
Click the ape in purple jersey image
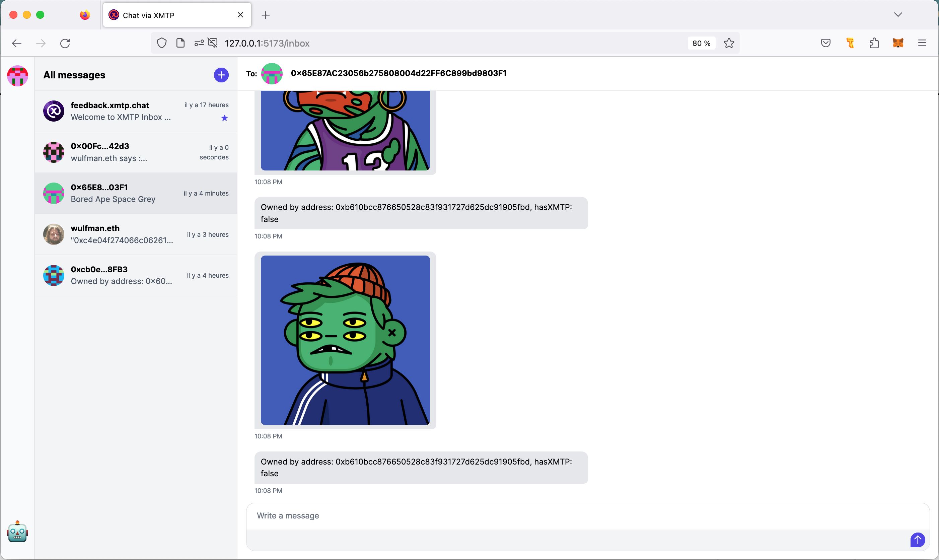pyautogui.click(x=345, y=131)
